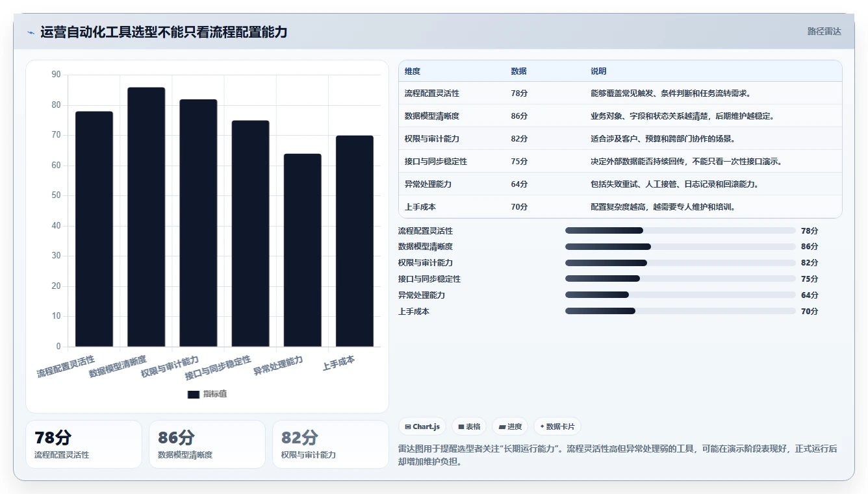Click the 75分 table cell

520,162
